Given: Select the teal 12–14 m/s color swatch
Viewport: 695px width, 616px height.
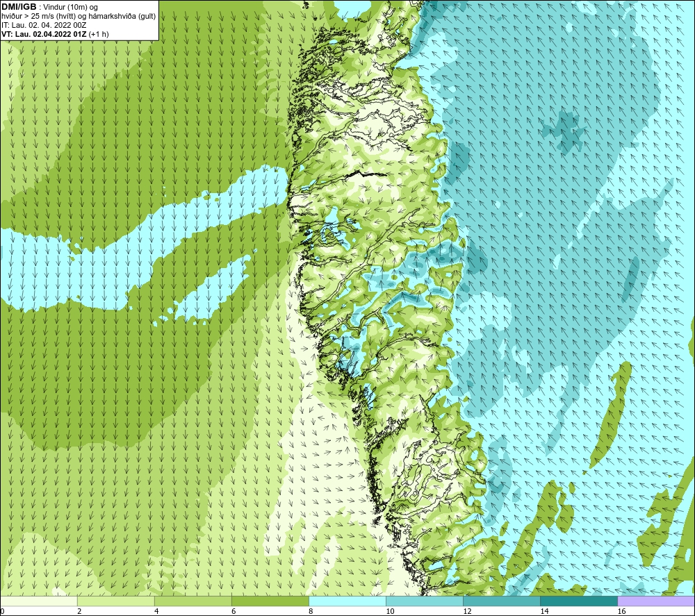Looking at the screenshot, I should (x=502, y=601).
